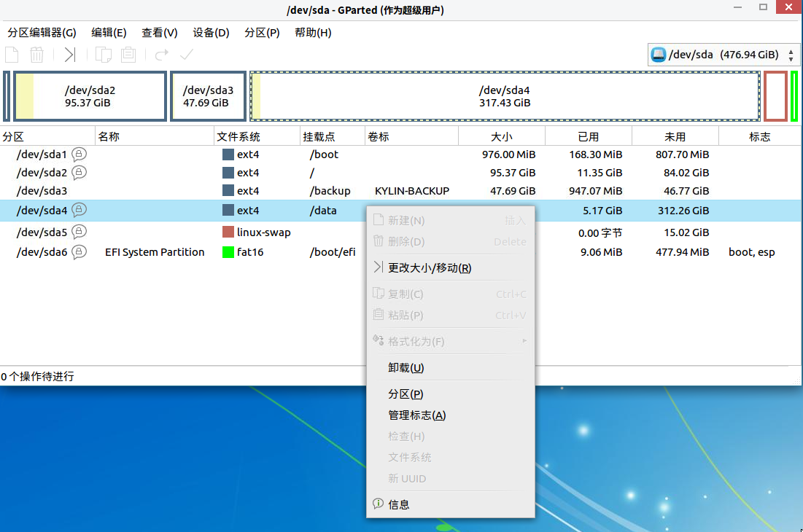803x532 pixels.
Task: Select the green EFI block in disk map
Action: tap(794, 96)
